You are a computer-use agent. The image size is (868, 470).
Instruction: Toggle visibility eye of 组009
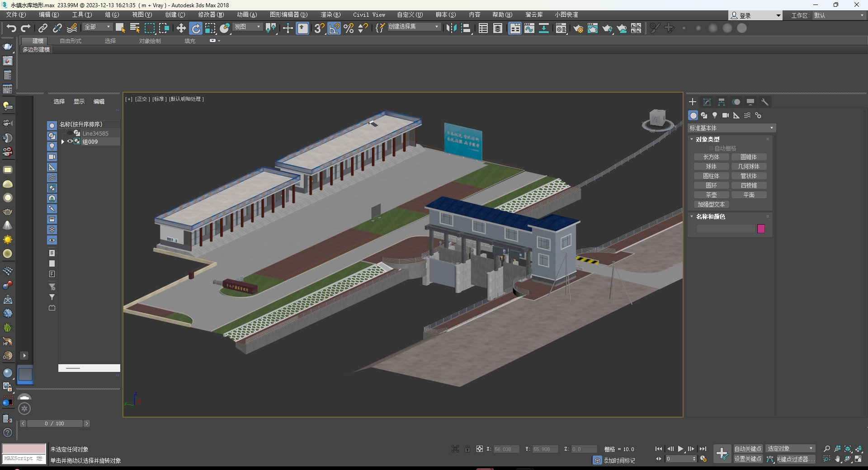70,141
